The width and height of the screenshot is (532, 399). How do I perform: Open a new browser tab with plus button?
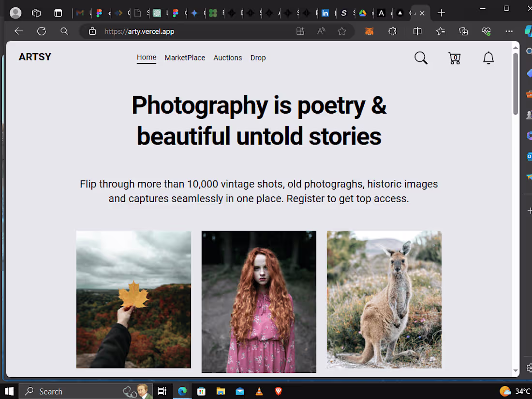(x=441, y=13)
